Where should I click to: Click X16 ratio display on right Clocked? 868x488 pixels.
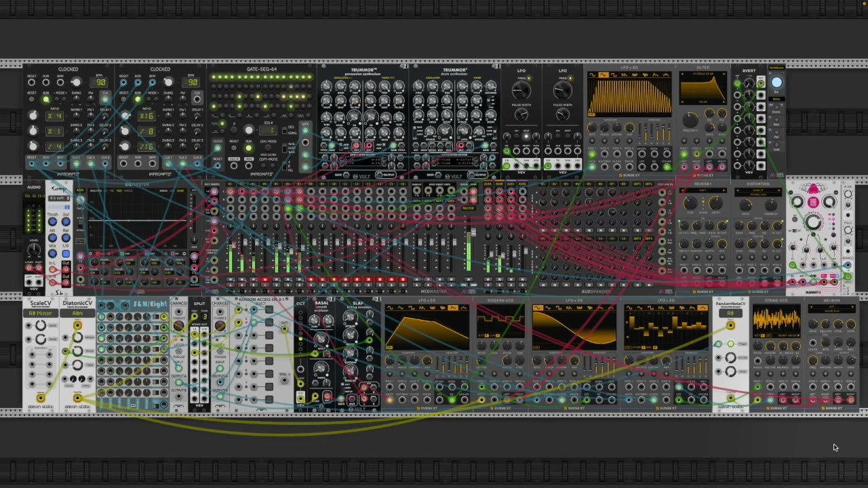(146, 116)
